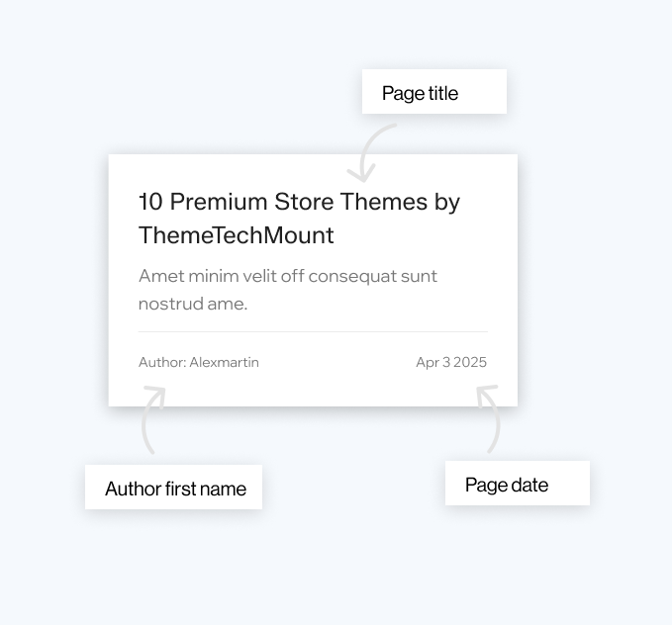Viewport: 672px width, 625px height.
Task: Click the "Author:" prefix text
Action: [x=162, y=362]
